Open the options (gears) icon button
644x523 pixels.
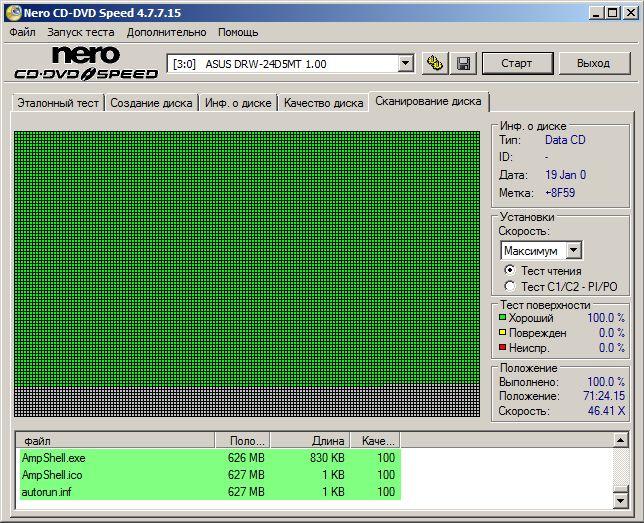[x=435, y=63]
